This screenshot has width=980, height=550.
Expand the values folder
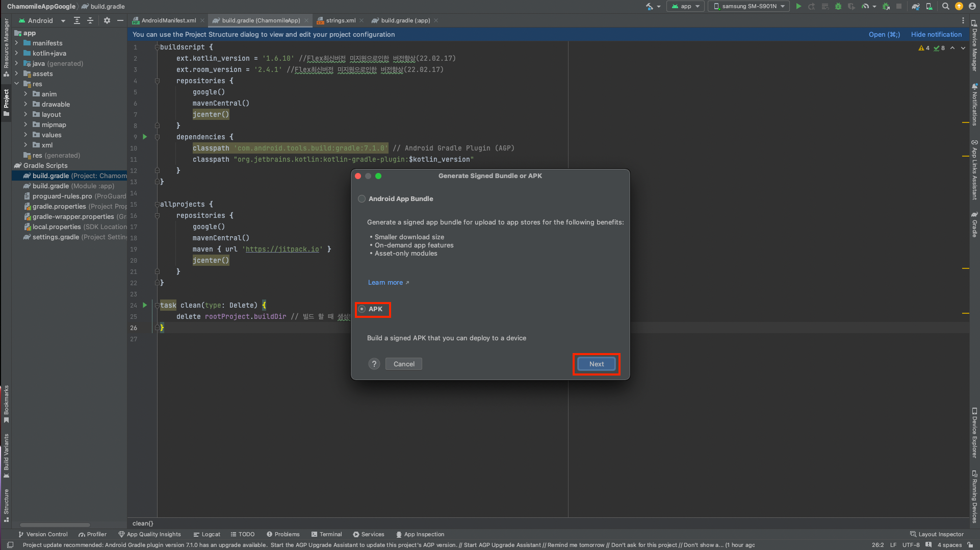click(25, 135)
